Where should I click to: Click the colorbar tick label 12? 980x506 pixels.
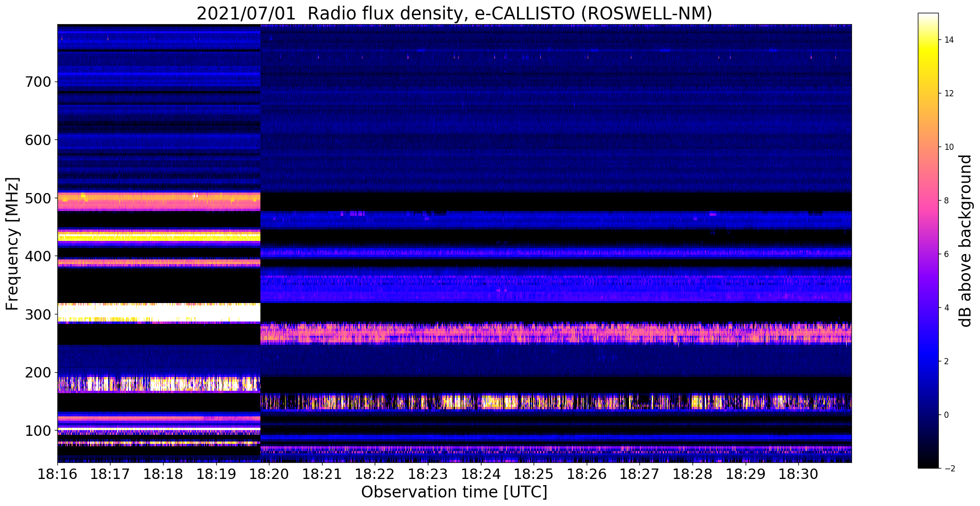(x=949, y=93)
